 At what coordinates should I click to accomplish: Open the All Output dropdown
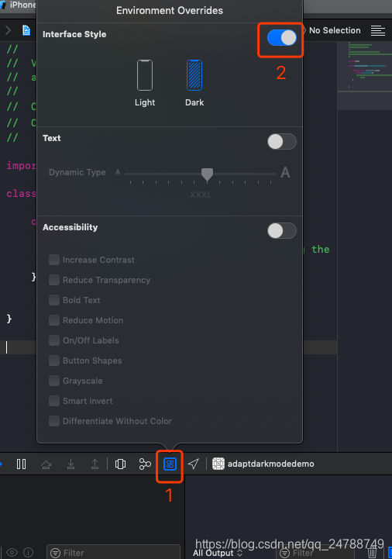pos(218,553)
